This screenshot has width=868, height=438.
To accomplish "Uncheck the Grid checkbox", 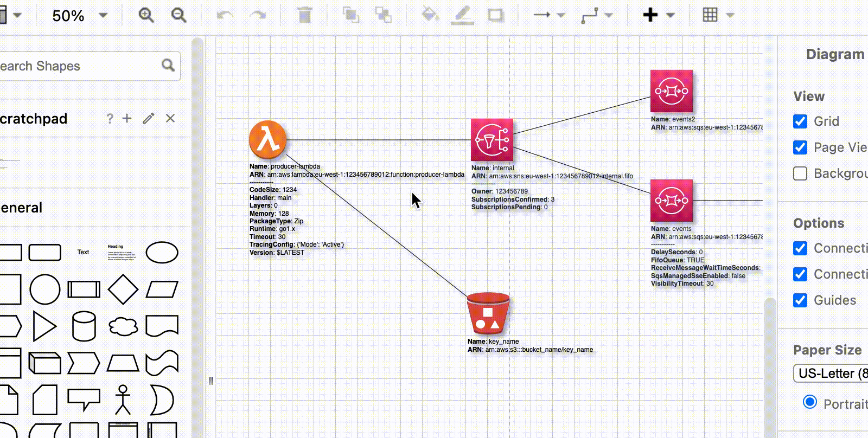I will 800,121.
